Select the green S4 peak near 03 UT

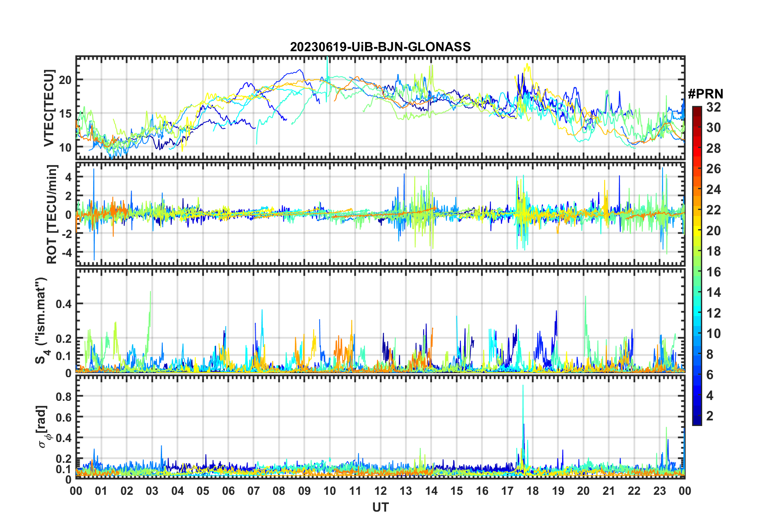[150, 293]
